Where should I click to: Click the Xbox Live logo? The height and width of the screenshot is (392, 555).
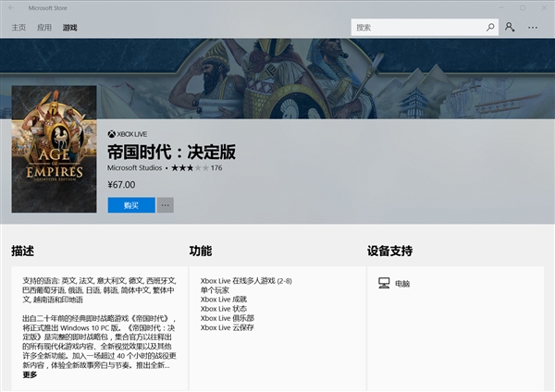128,134
